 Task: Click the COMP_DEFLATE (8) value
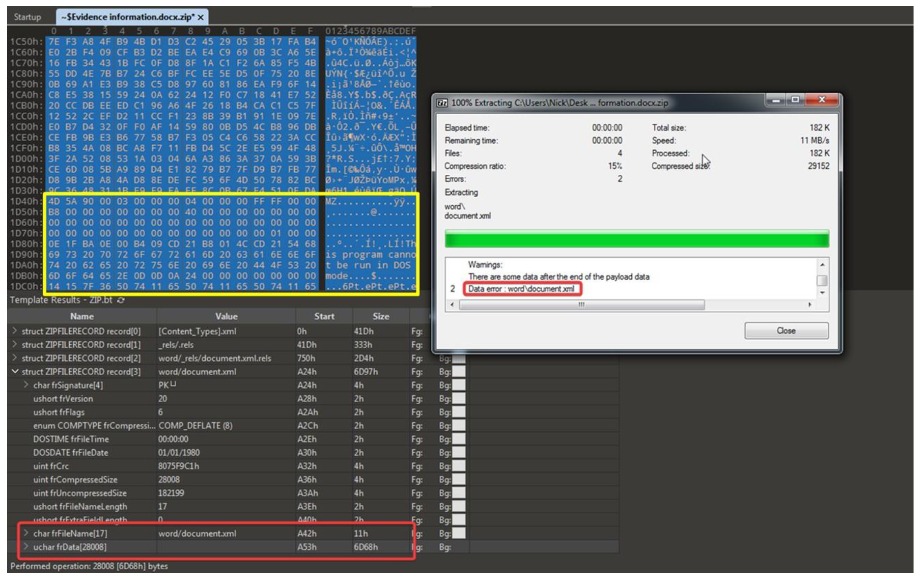point(195,426)
